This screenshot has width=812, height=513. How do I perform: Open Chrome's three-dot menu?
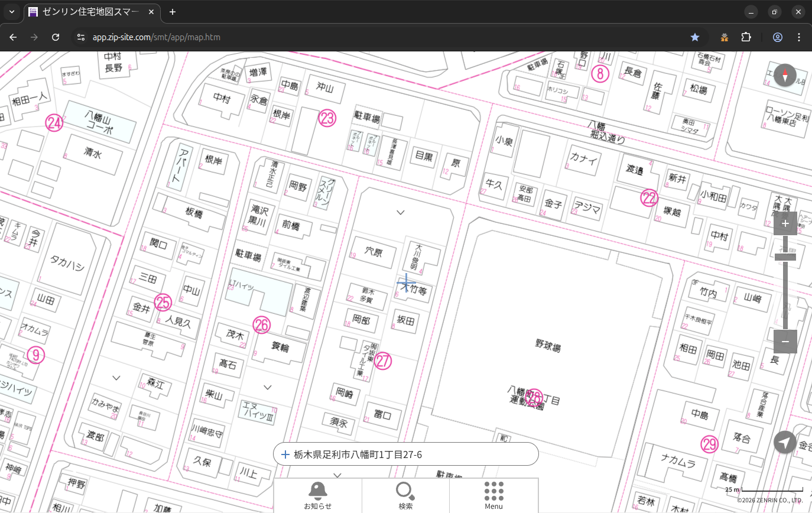tap(799, 37)
